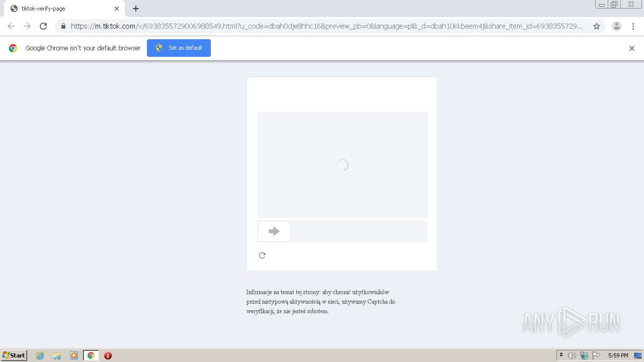
Task: Open the Chrome three-dot menu
Action: [632, 26]
